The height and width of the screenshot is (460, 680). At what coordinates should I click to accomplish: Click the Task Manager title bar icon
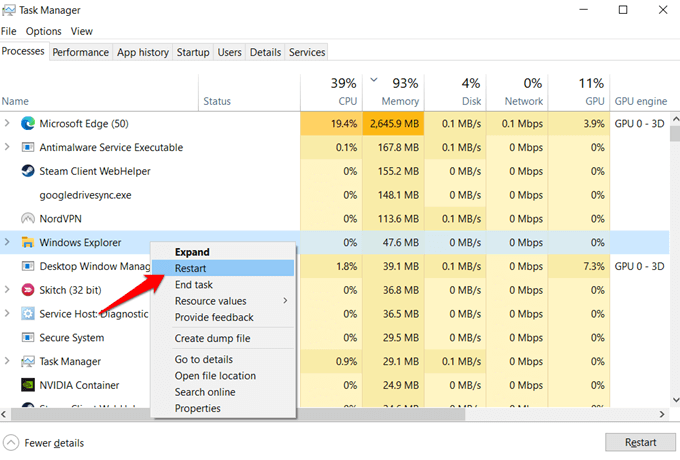[x=9, y=10]
